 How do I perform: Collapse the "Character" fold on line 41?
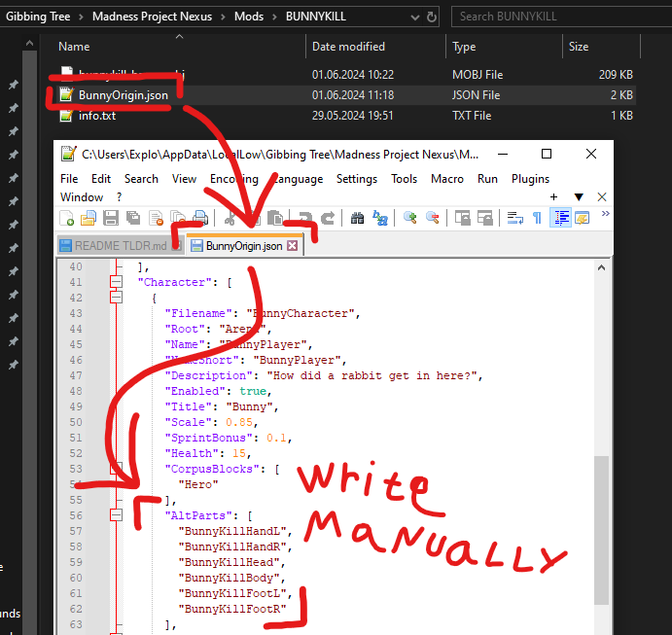click(x=116, y=282)
